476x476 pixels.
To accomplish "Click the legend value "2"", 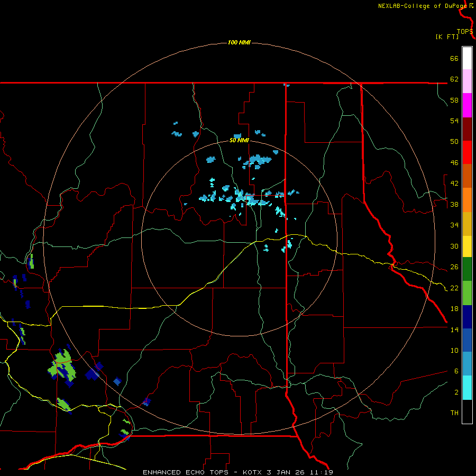I will point(456,392).
